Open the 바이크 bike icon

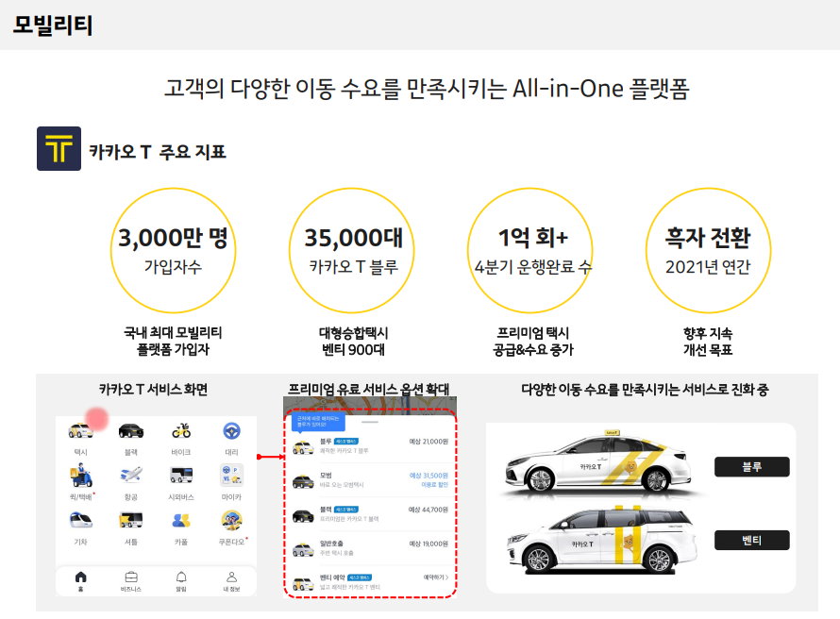click(x=181, y=430)
